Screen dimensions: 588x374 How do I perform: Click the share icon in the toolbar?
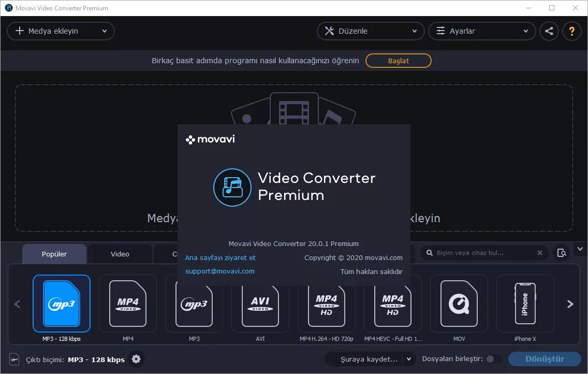549,31
